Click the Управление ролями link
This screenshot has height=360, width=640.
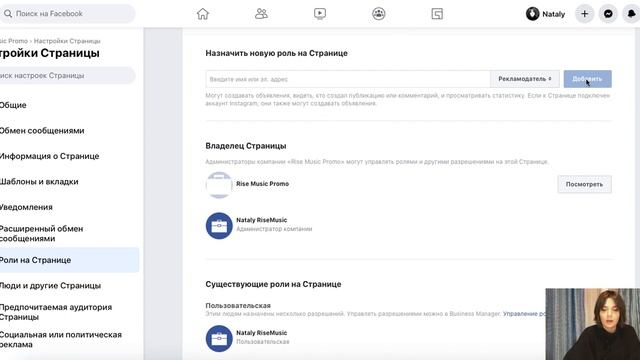click(x=524, y=314)
